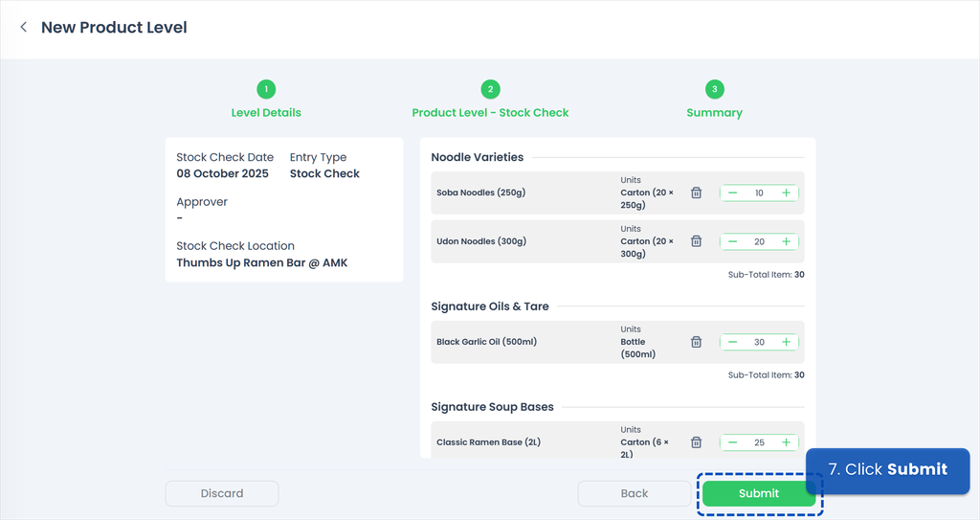
Task: Increase Udon Noodles quantity with plus
Action: click(786, 241)
